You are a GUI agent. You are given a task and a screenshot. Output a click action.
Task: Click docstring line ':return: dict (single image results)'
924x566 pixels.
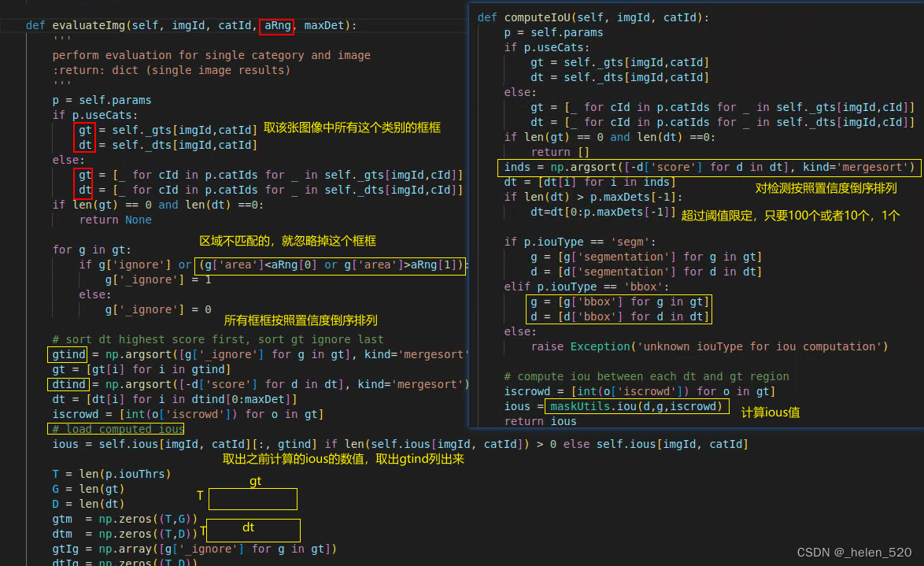click(x=171, y=70)
